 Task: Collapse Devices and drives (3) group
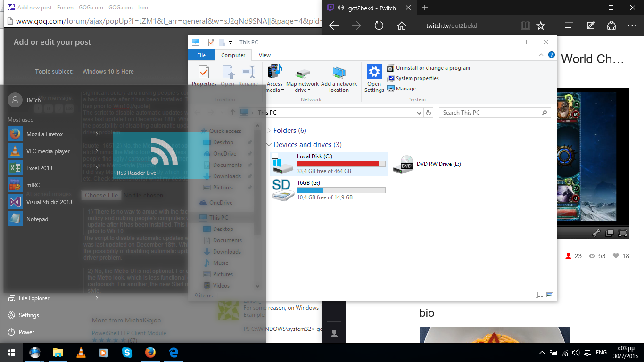click(269, 145)
